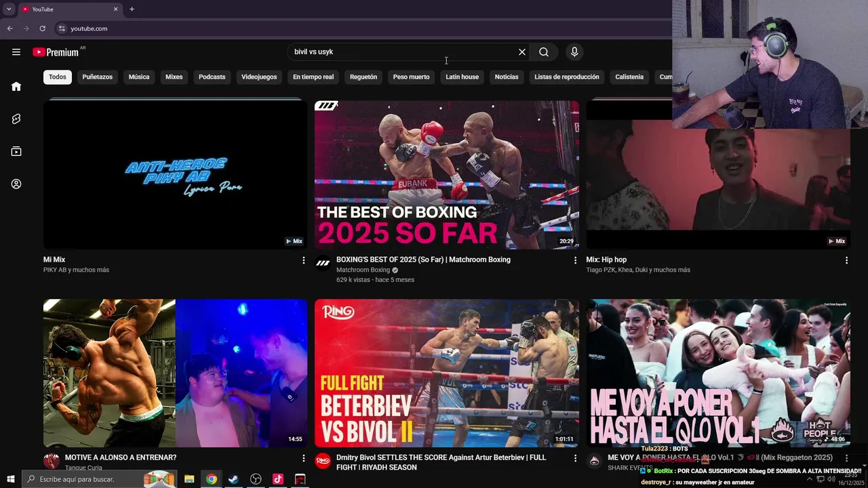This screenshot has height=488, width=868.
Task: Select the Noticias filter chip
Action: point(507,77)
